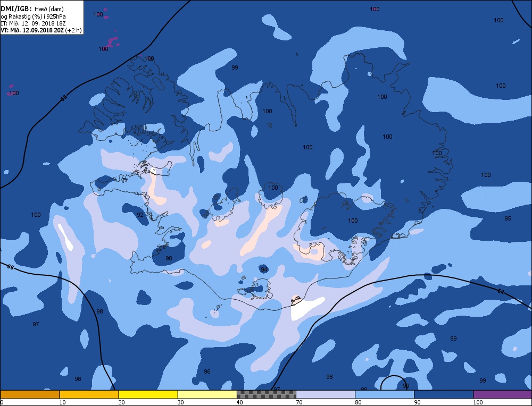Select the lavender 70–80 legend swatch
This screenshot has height=406, width=532.
click(326, 394)
